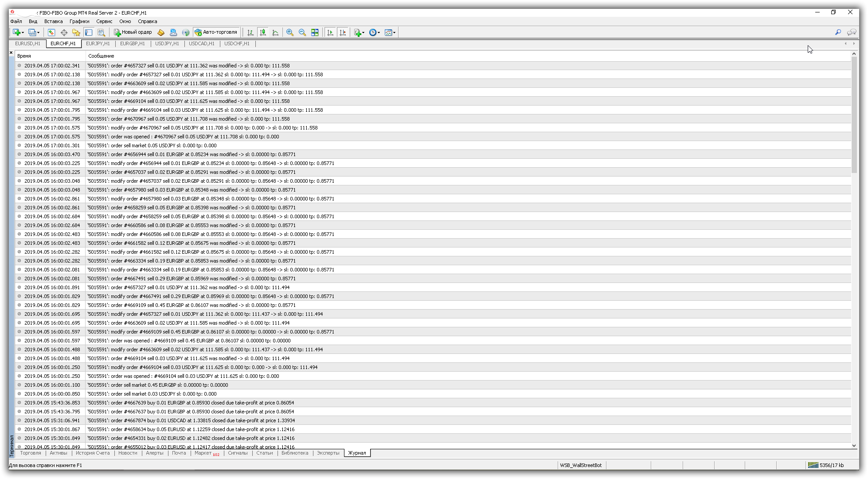Toggle the Terminal window button
This screenshot has width=868, height=479.
89,32
